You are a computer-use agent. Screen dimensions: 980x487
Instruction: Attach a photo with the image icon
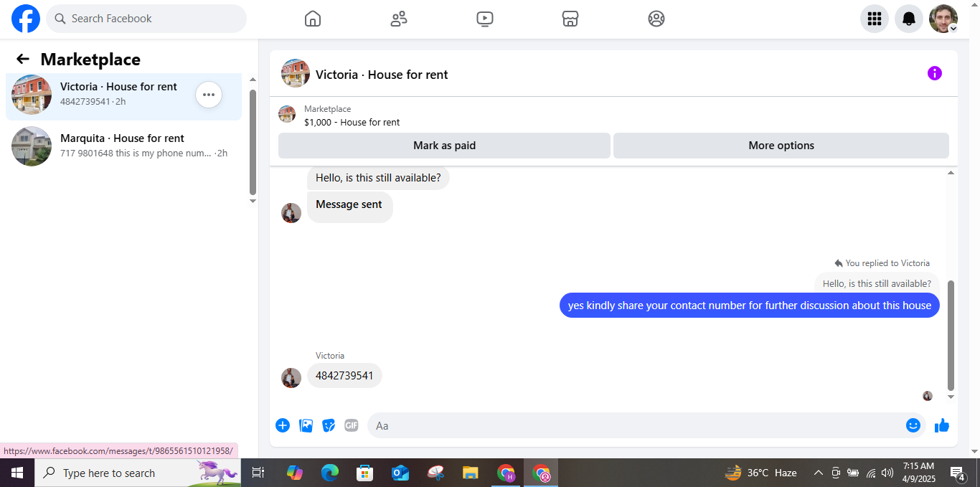pos(306,425)
